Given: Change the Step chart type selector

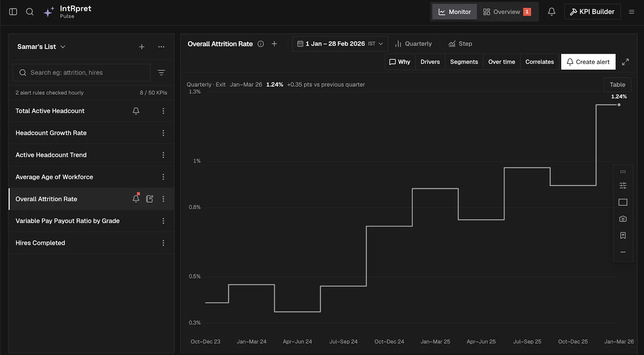Looking at the screenshot, I should [x=460, y=44].
